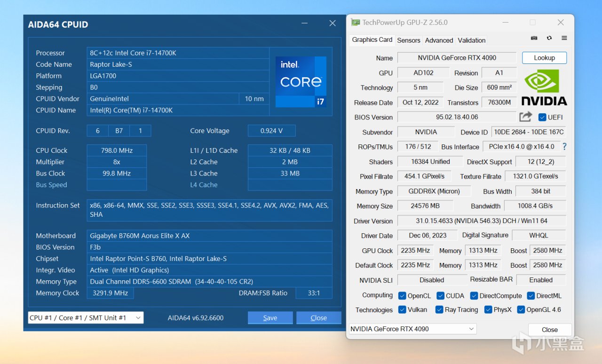Open the CPU #1 / Core #1 dropdown
Image resolution: width=602 pixels, height=364 pixels.
point(86,318)
